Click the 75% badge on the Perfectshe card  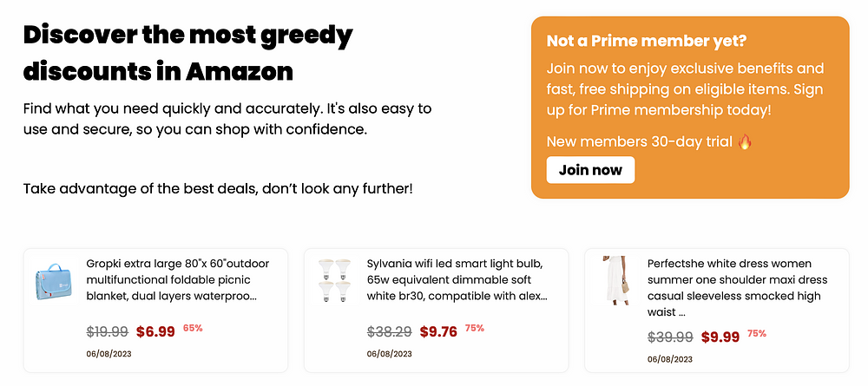[757, 333]
